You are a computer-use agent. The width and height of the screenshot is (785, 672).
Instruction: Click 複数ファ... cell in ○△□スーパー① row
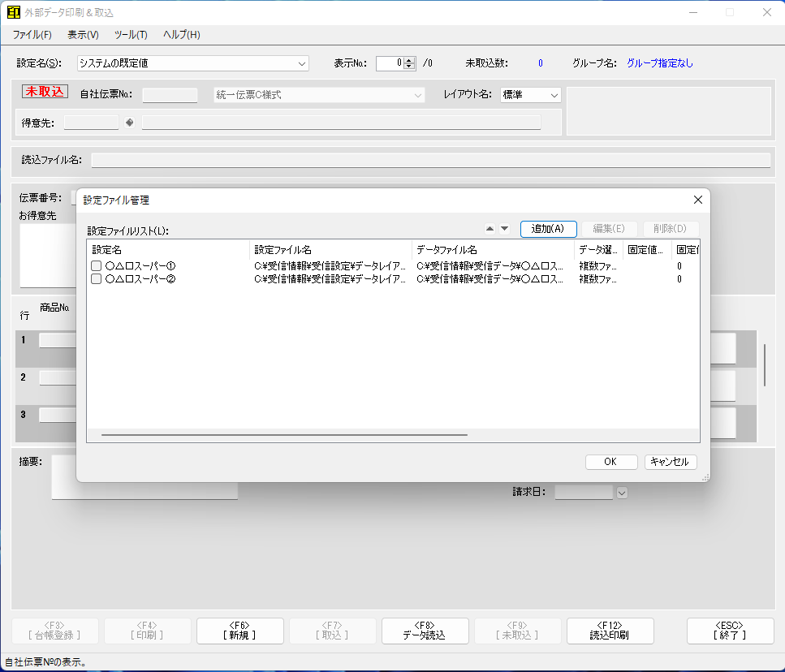tap(597, 265)
